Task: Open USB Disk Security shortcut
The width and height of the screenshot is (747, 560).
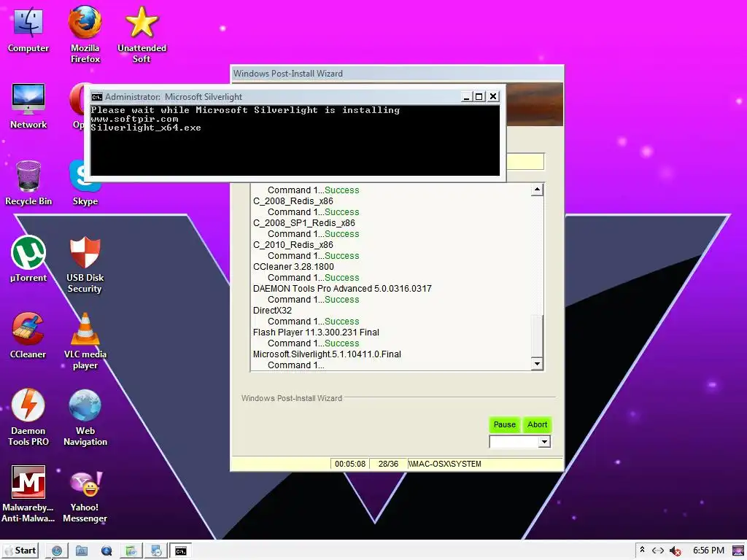Action: pos(85,264)
